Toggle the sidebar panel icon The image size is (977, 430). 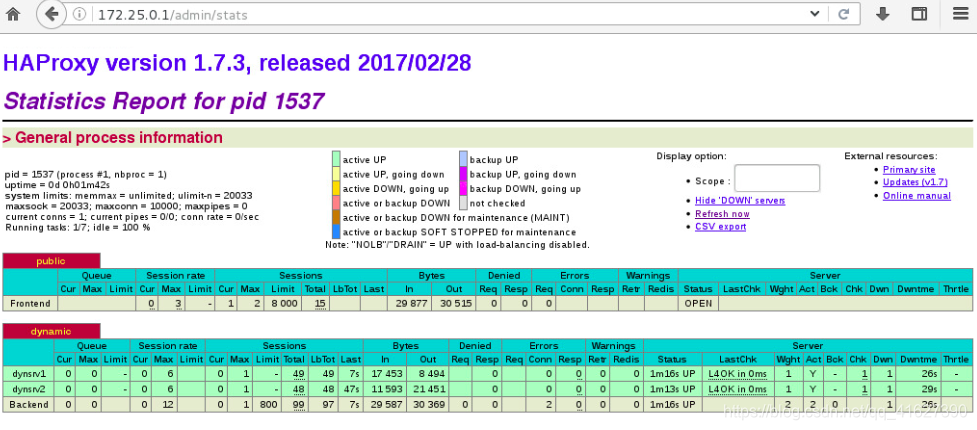point(919,14)
